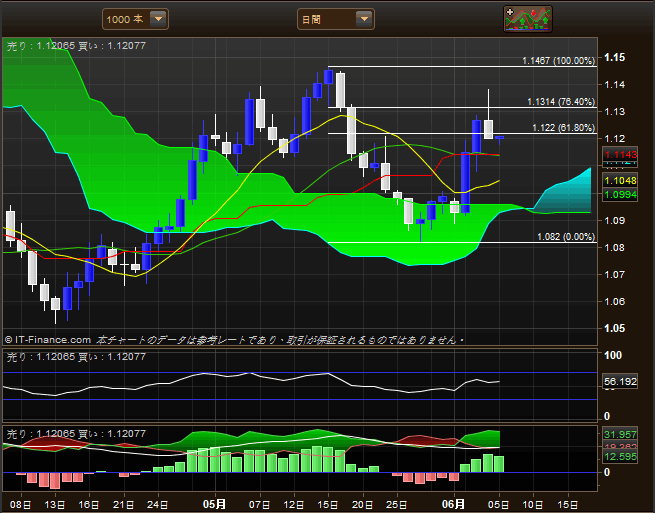Click the 1.05 price axis label
This screenshot has width=655, height=513.
pyautogui.click(x=615, y=328)
